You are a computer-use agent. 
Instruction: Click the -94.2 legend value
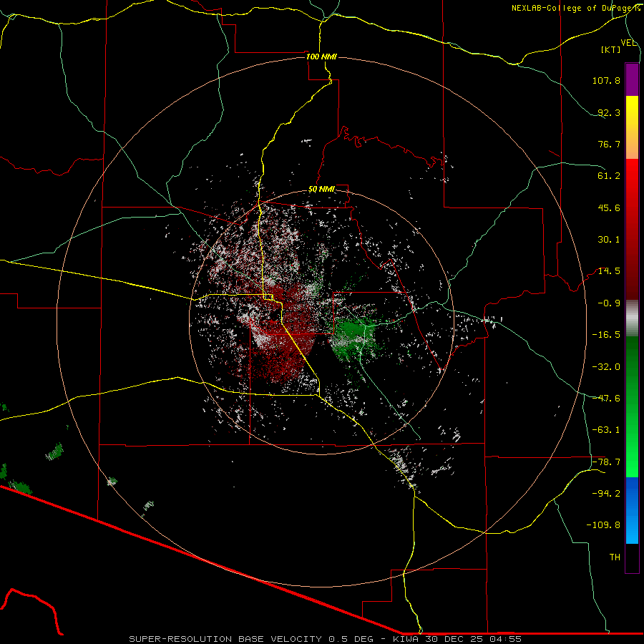click(x=606, y=493)
